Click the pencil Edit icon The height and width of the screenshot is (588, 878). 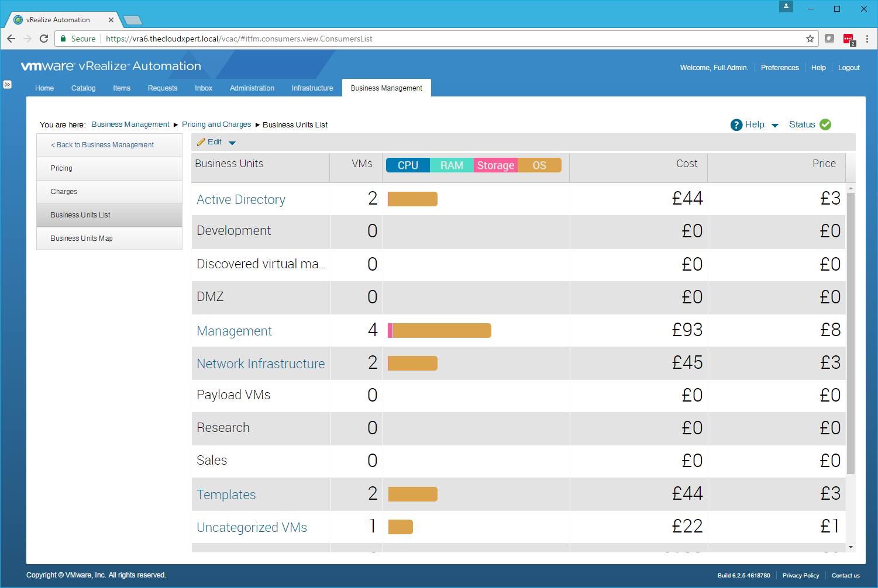(201, 142)
